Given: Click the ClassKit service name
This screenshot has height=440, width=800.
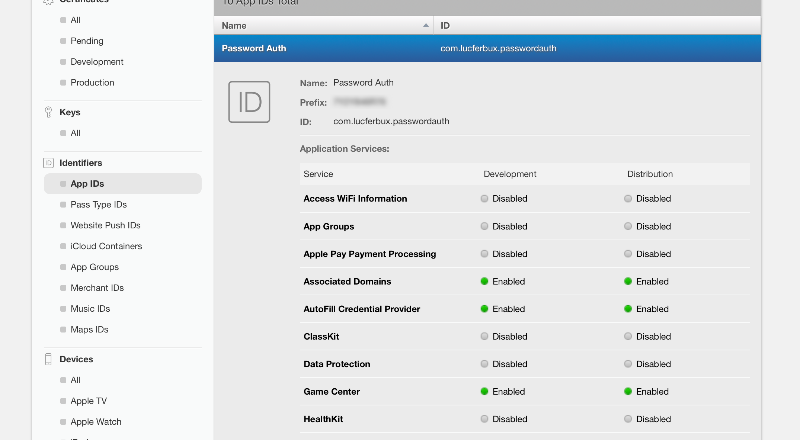Looking at the screenshot, I should (x=321, y=336).
